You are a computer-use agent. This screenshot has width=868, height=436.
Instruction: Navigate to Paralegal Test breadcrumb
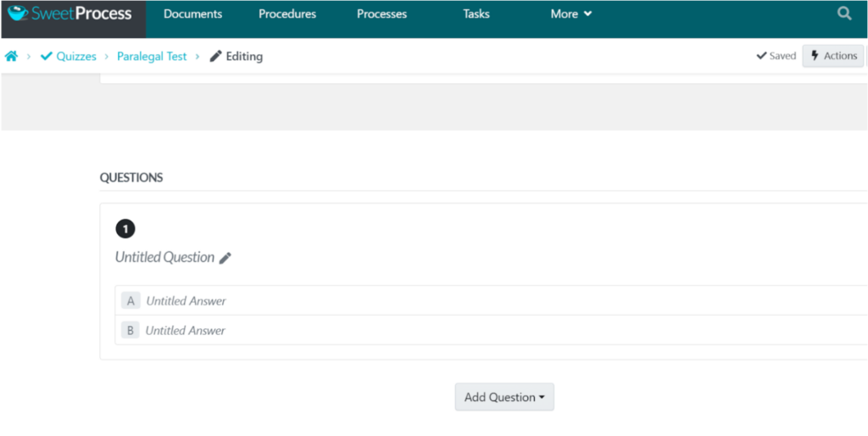pos(152,57)
